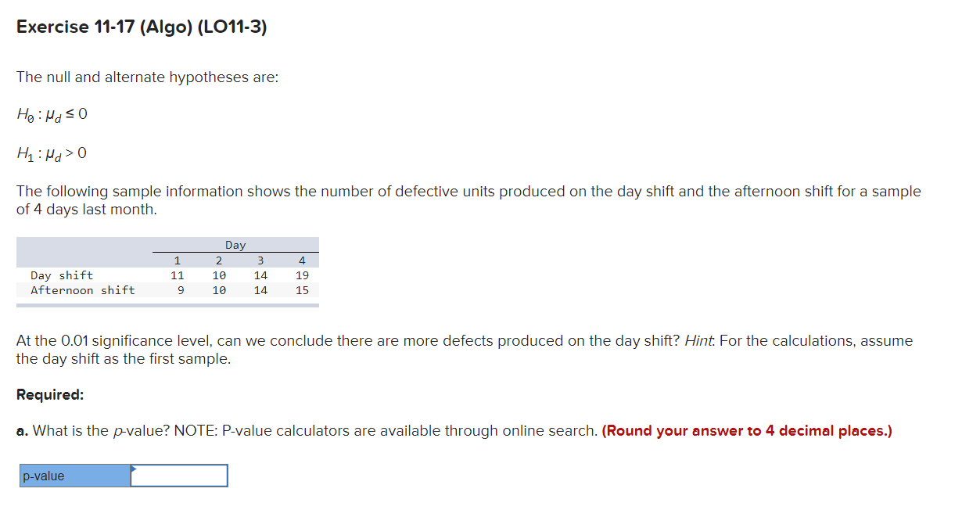The height and width of the screenshot is (528, 980).
Task: Select the value 19 under Day 4
Action: coord(302,275)
